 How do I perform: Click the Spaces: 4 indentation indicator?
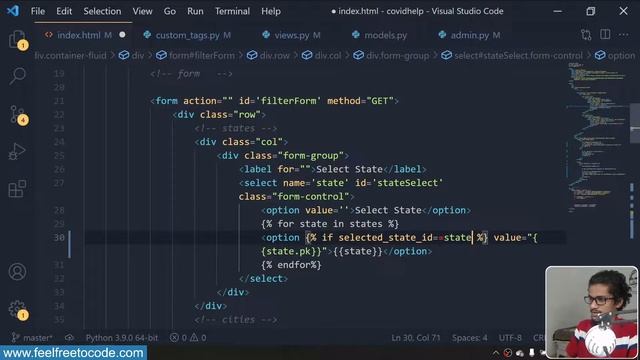(x=470, y=338)
